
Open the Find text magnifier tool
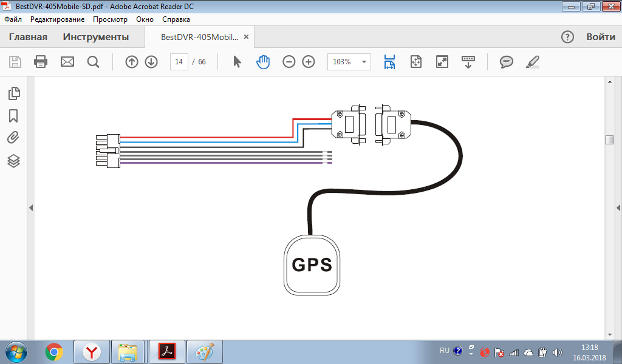[x=93, y=62]
